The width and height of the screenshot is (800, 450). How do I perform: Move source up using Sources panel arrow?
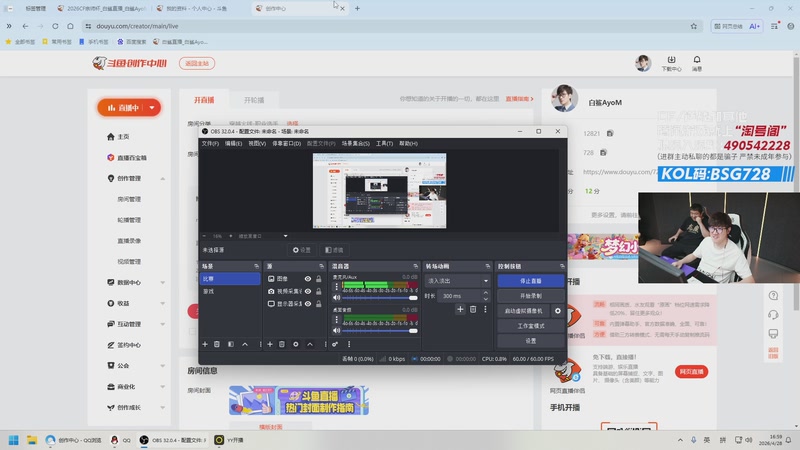(310, 344)
